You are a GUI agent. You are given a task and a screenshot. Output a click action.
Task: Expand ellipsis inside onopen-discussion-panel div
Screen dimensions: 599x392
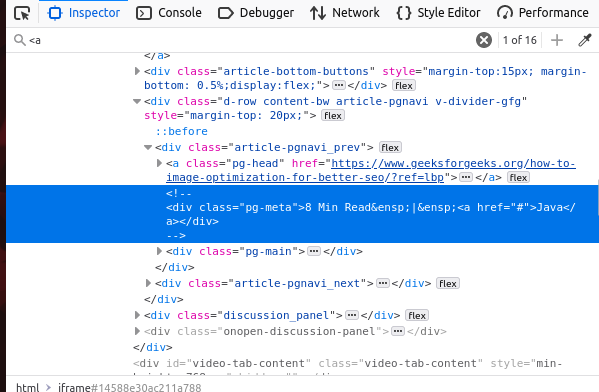398,331
